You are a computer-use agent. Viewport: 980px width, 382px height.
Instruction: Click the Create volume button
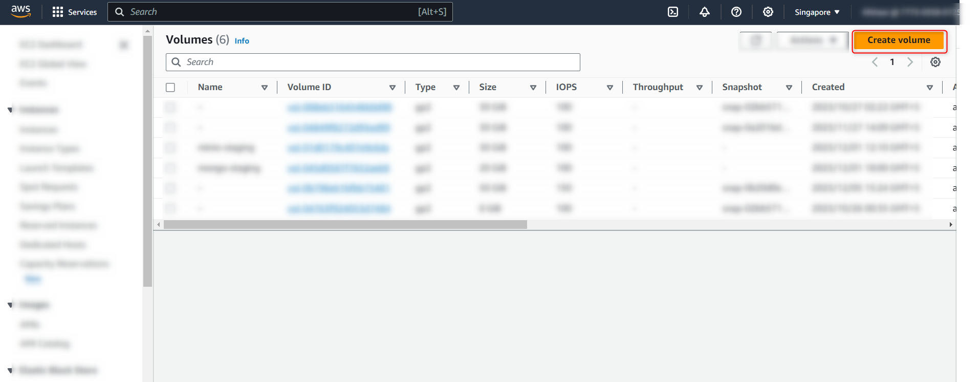coord(899,40)
